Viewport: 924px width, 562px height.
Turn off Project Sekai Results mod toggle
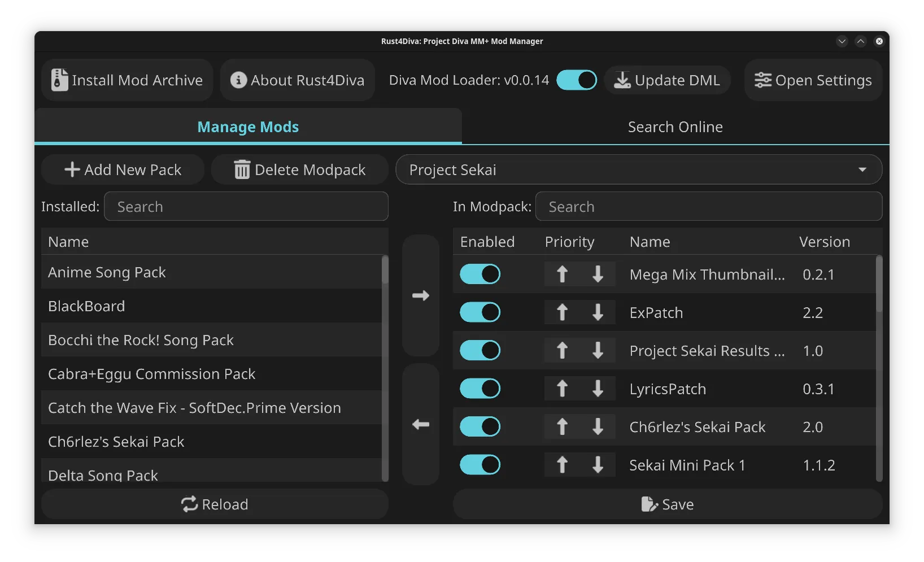(480, 351)
